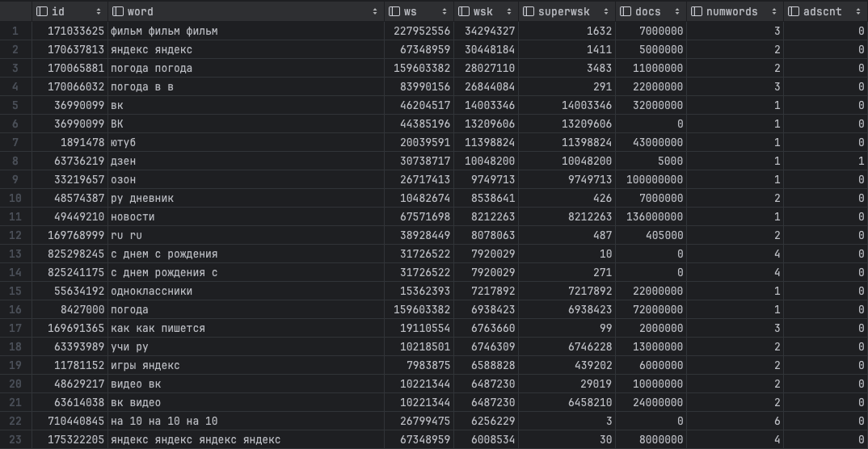
Task: Click the cell 'яндекс яндекс' in row 2
Action: click(246, 50)
